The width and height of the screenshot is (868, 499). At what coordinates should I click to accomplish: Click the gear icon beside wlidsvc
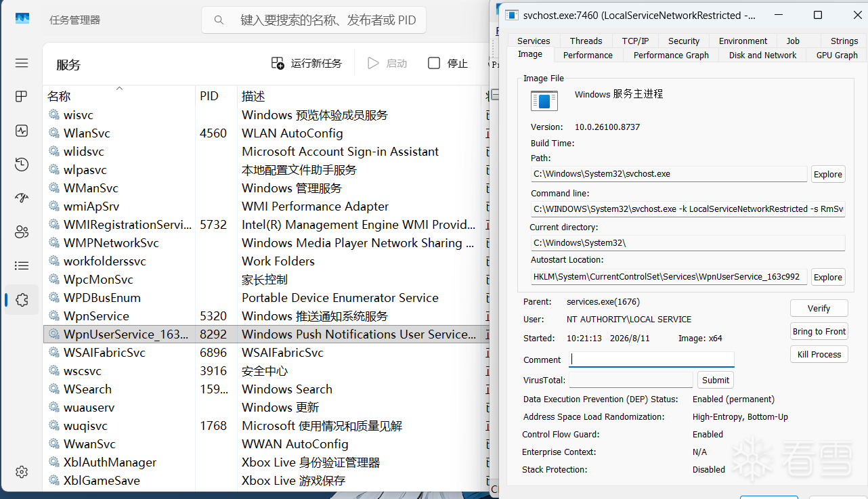[x=54, y=152]
